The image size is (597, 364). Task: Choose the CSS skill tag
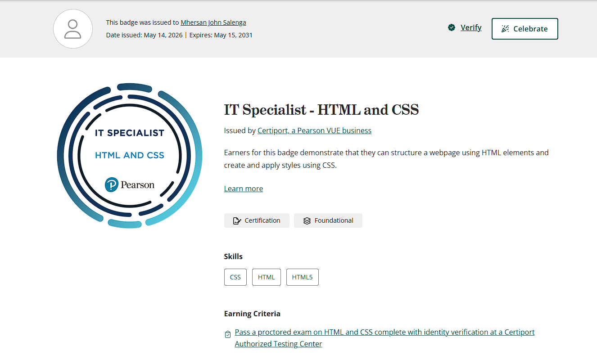(x=235, y=277)
